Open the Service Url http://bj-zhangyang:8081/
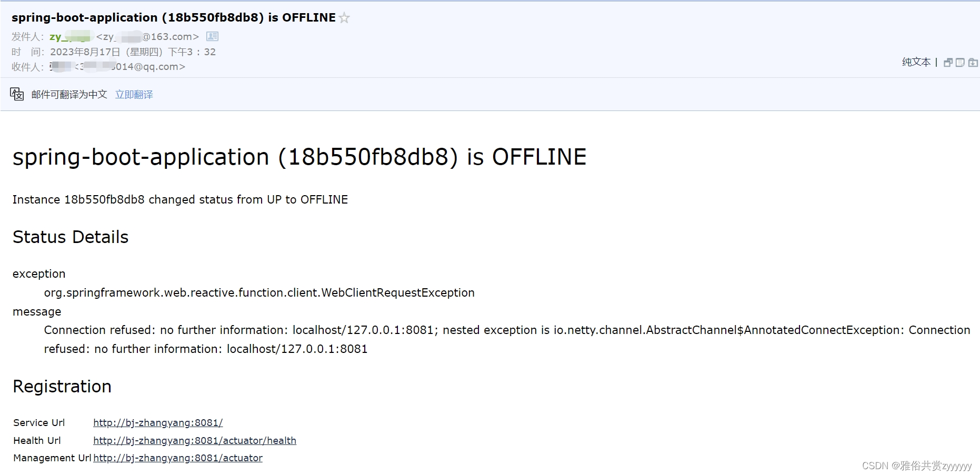The width and height of the screenshot is (980, 476). click(158, 423)
